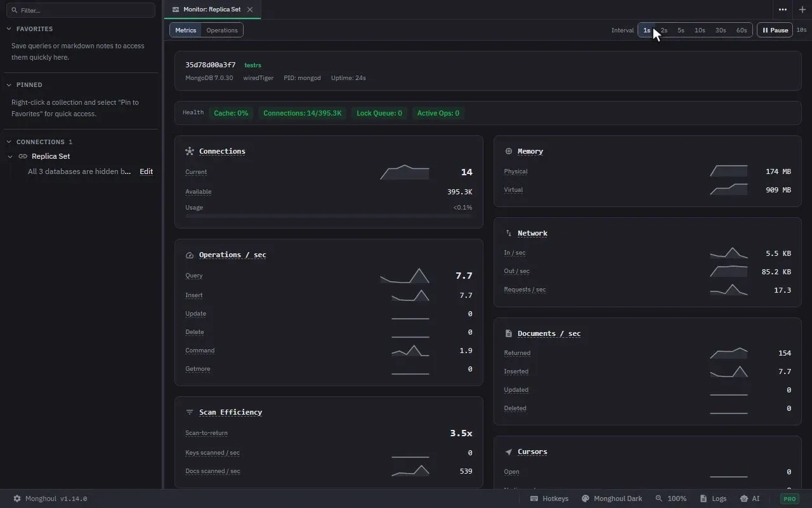Screen dimensions: 812x508
Task: Collapse the Connections section
Action: (10, 142)
